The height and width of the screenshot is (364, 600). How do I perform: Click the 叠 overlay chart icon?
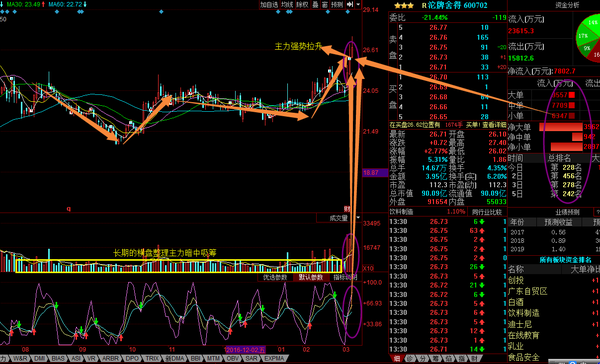pos(315,5)
